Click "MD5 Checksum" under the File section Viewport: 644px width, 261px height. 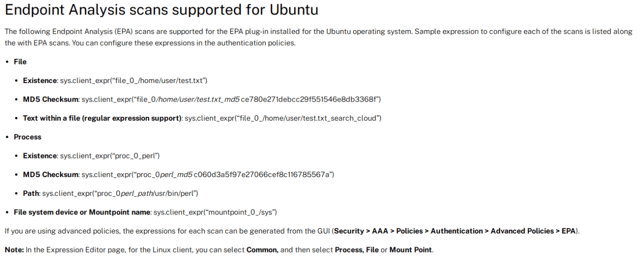51,99
